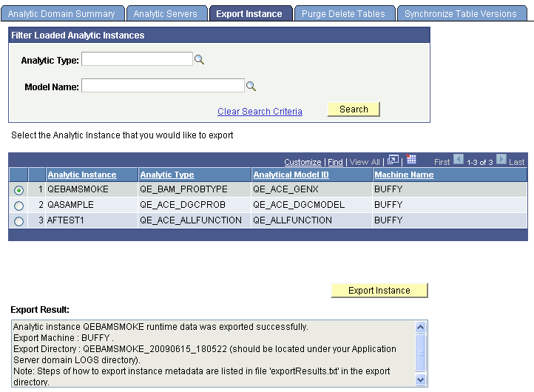Select the AFTEST1 instance radio button
The height and width of the screenshot is (392, 534).
pos(18,221)
